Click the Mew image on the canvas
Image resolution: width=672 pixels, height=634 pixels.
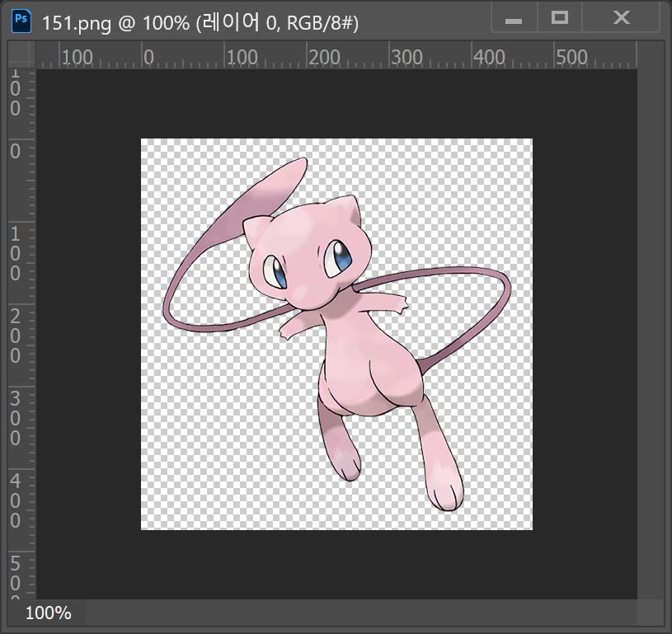pos(337,335)
